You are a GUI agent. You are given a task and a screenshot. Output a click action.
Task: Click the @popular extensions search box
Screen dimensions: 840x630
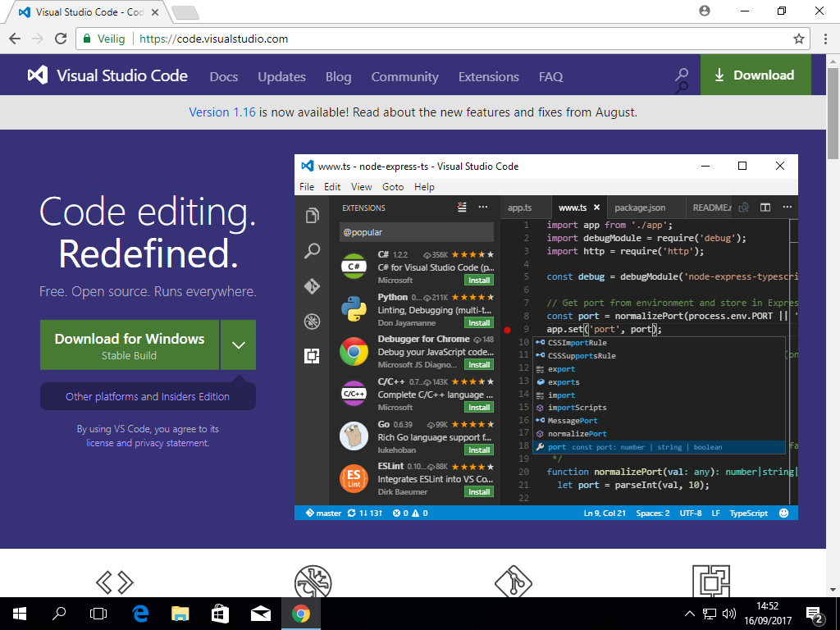pyautogui.click(x=416, y=232)
